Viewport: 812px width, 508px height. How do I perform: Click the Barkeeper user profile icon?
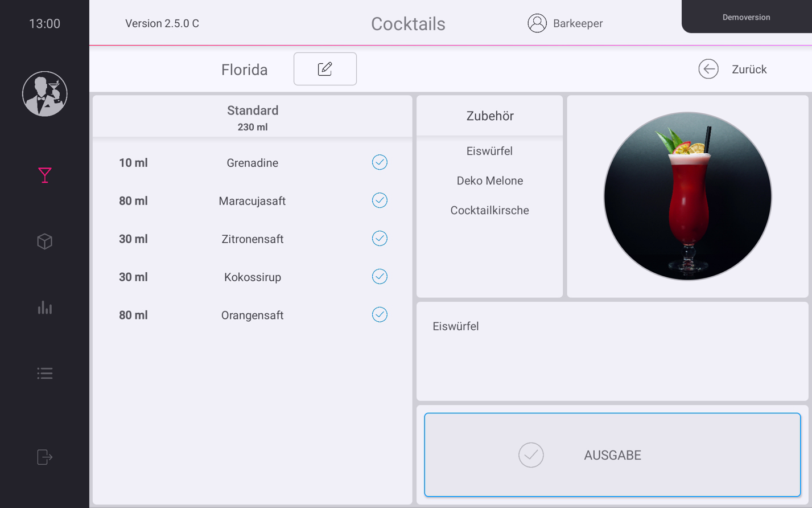coord(537,23)
